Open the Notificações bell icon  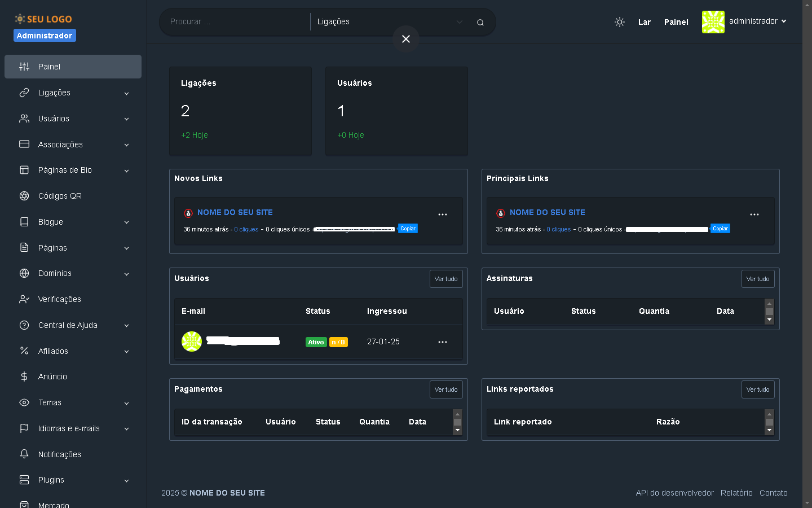coord(24,454)
